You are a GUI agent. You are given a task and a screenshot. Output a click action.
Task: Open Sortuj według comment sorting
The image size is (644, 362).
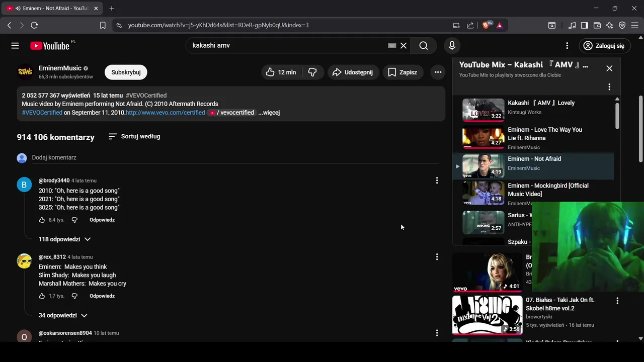pos(134,136)
